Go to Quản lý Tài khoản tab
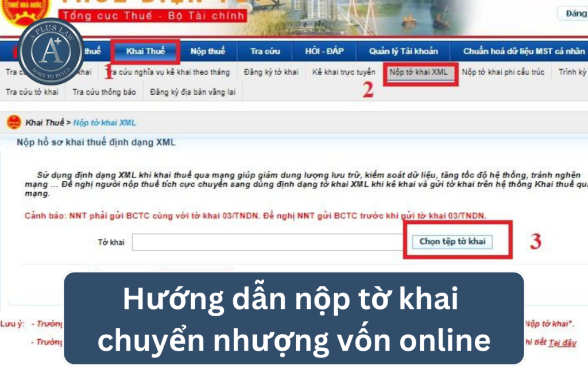The height and width of the screenshot is (392, 588). tap(404, 51)
